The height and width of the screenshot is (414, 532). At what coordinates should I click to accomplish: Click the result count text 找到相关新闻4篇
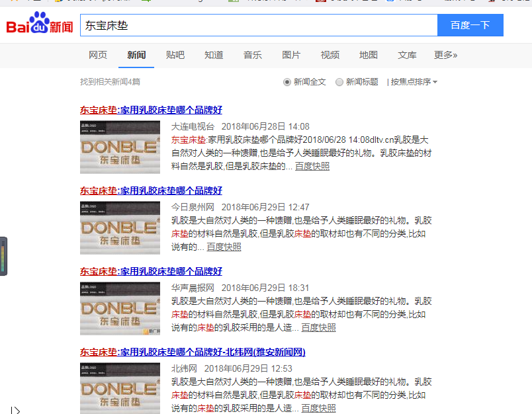pyautogui.click(x=110, y=82)
